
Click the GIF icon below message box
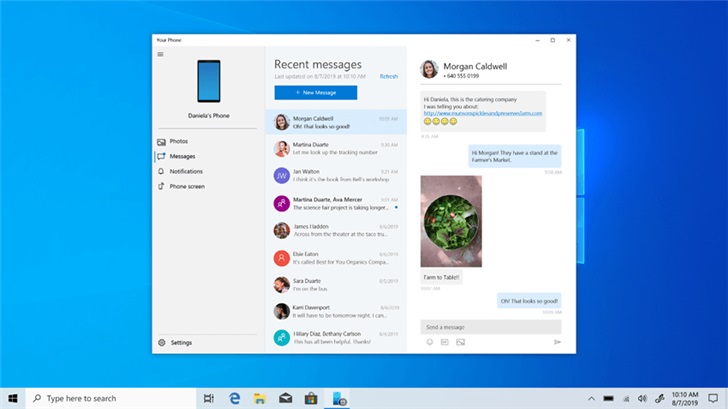(445, 342)
